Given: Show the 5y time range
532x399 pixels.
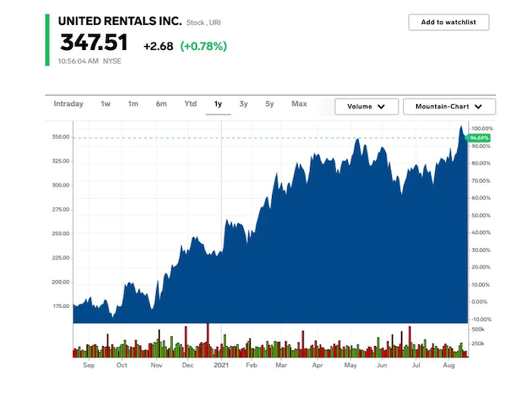Looking at the screenshot, I should [x=269, y=104].
